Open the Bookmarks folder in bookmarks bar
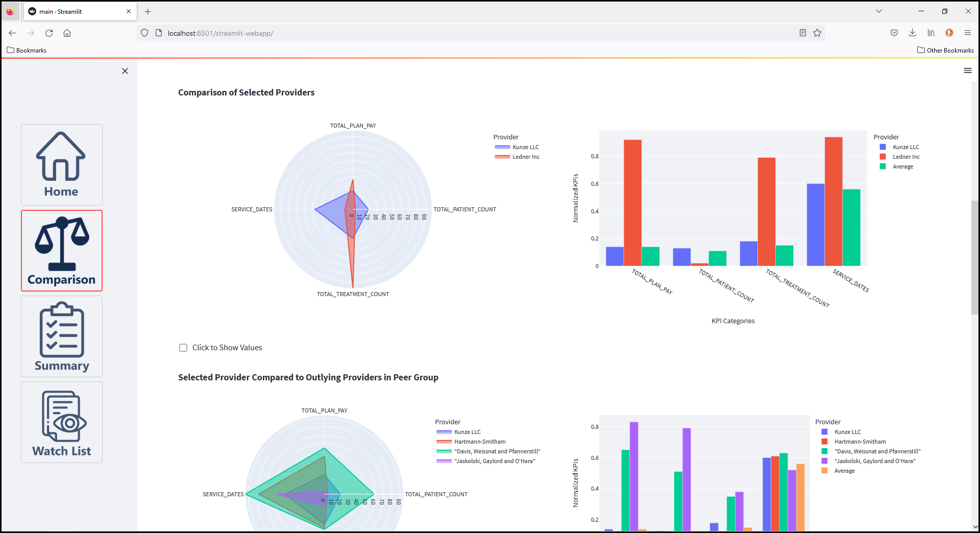Viewport: 980px width, 533px height. [27, 50]
